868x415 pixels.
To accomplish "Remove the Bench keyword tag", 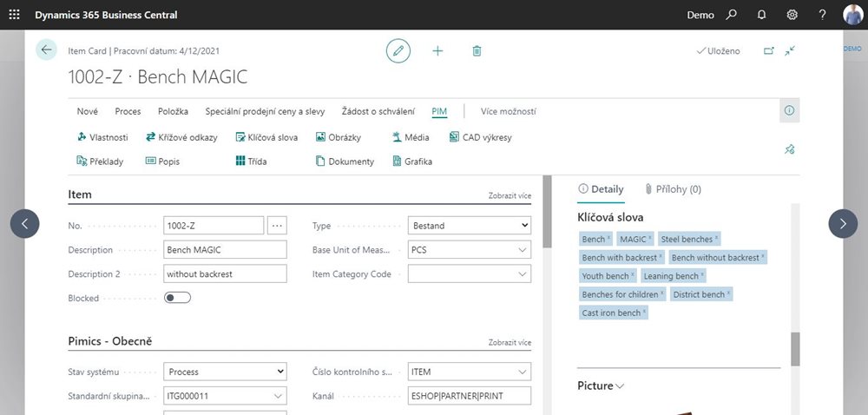I will point(609,238).
